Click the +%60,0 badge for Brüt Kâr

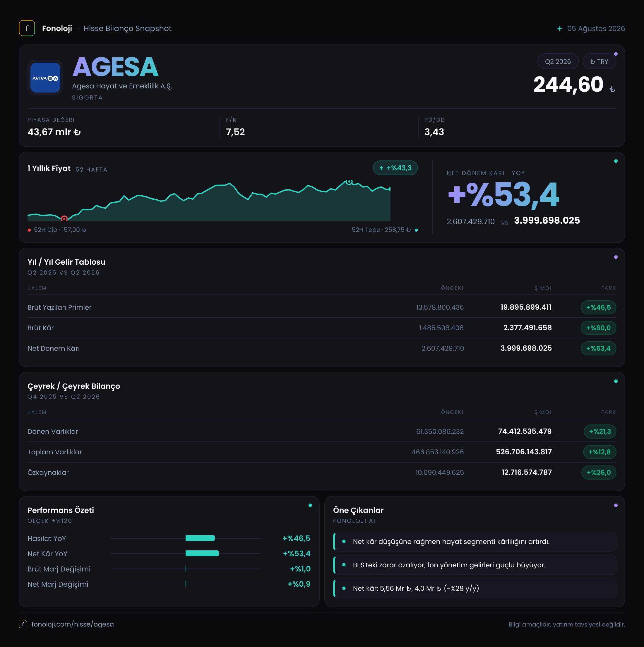[598, 328]
